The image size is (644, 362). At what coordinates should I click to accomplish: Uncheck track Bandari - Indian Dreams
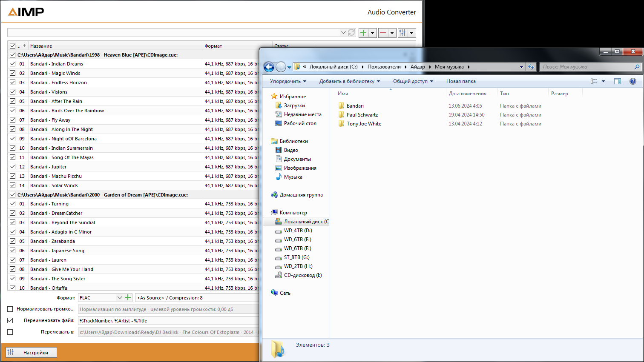click(12, 64)
